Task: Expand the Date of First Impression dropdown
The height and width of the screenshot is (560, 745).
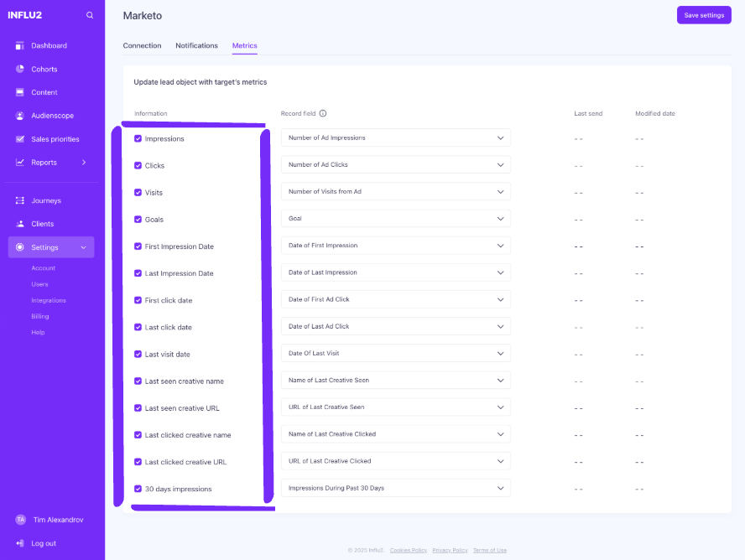Action: 396,246
